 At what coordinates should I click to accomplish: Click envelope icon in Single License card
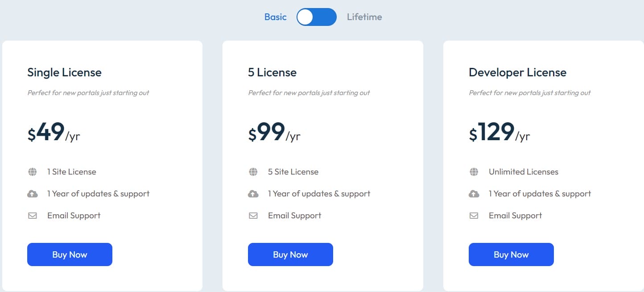point(32,216)
